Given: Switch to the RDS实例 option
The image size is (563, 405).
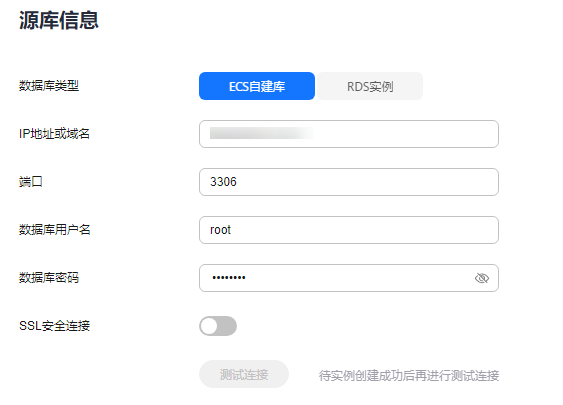Looking at the screenshot, I should pyautogui.click(x=370, y=86).
